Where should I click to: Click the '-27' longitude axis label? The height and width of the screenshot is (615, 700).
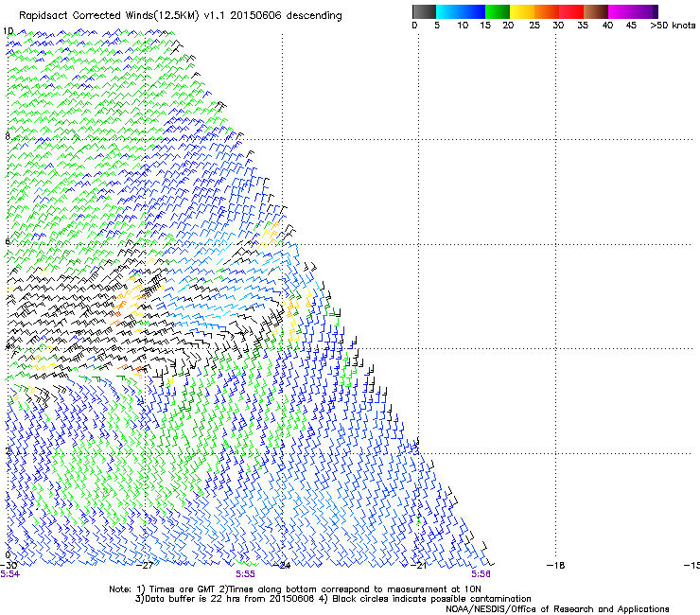(x=145, y=566)
